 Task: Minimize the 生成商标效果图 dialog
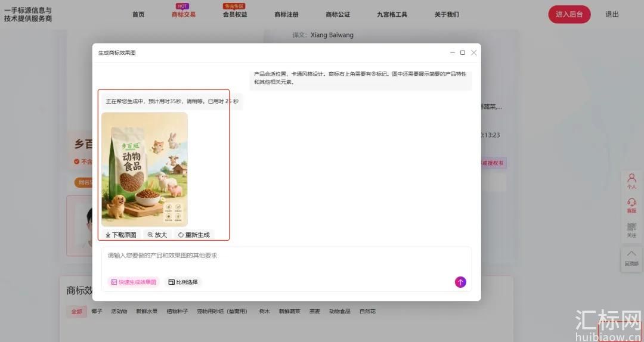452,52
